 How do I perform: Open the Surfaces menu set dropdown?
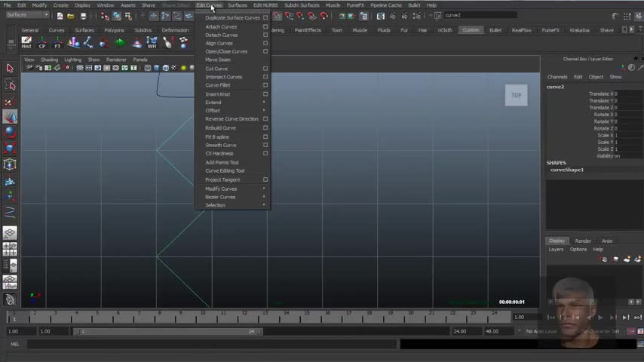tap(28, 15)
